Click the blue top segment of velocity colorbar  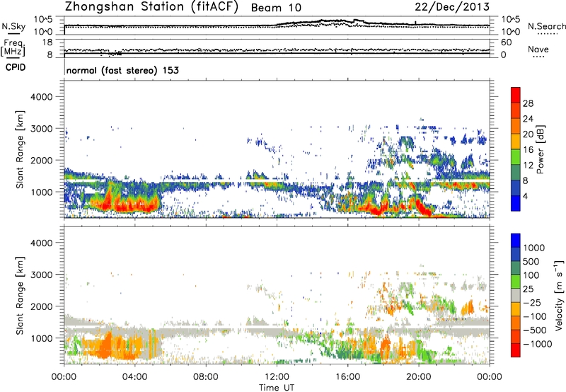coord(516,241)
